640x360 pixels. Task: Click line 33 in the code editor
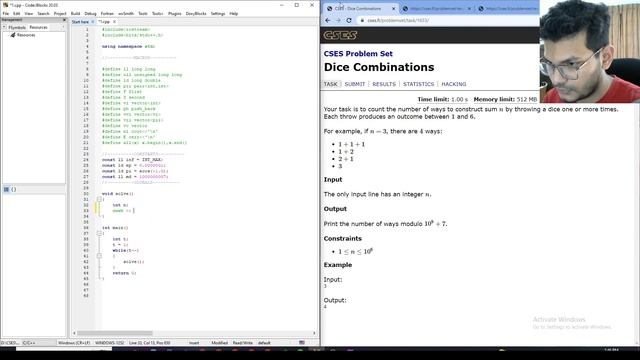point(124,211)
